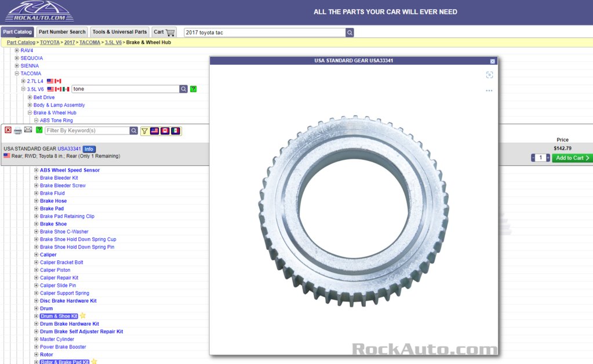Click the Part Catalog breadcrumb link
The width and height of the screenshot is (593, 364).
point(21,42)
